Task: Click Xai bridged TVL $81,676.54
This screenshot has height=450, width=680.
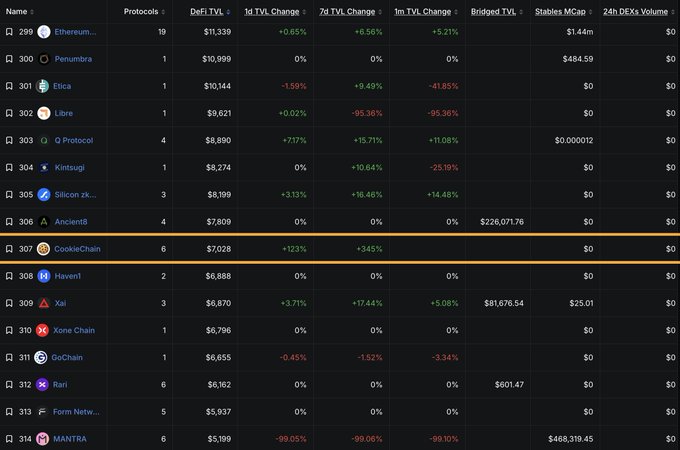Action: (504, 303)
